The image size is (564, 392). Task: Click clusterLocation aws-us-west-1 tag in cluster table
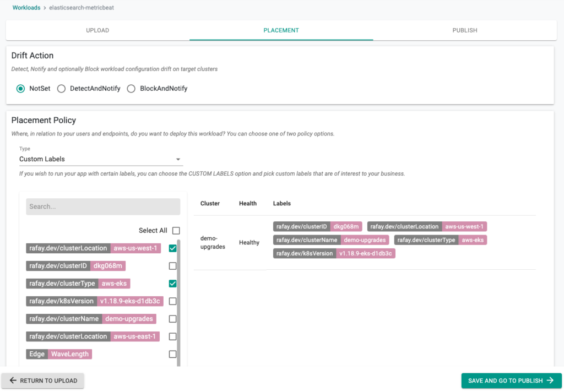pyautogui.click(x=427, y=227)
